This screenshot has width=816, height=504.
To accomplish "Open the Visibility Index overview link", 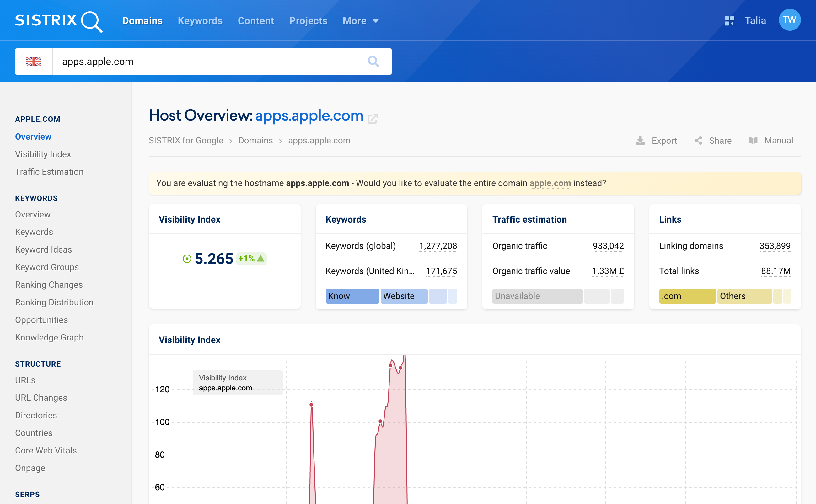I will click(43, 154).
